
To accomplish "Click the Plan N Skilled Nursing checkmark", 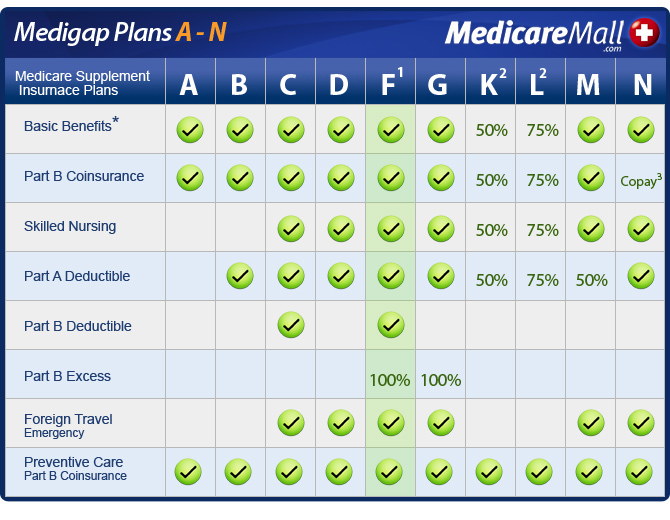I will pyautogui.click(x=640, y=228).
